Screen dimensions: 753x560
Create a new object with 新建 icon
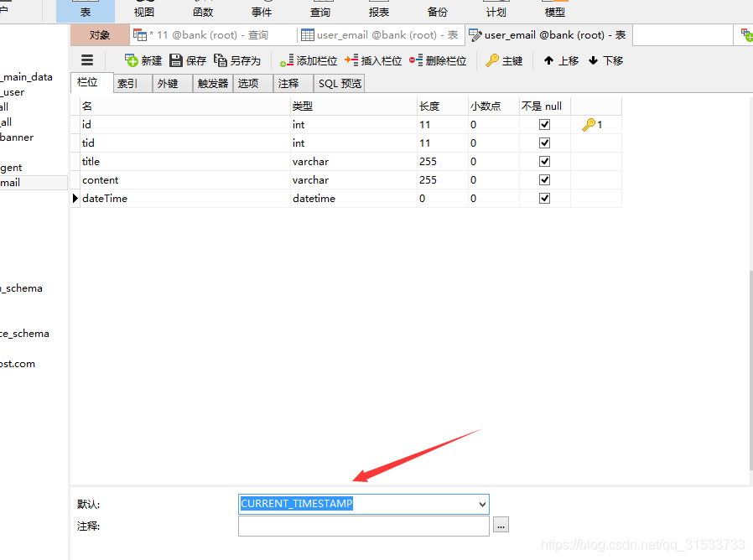tap(143, 60)
